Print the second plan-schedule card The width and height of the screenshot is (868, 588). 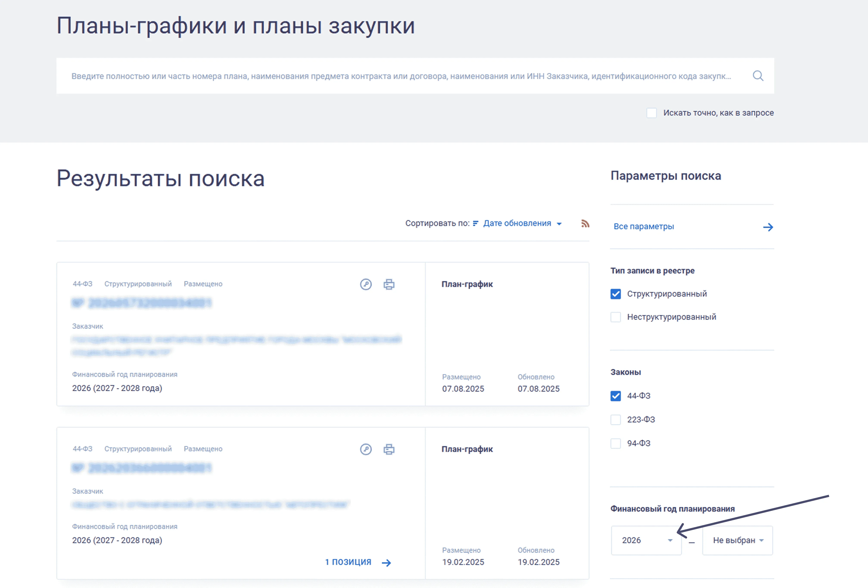pos(389,449)
